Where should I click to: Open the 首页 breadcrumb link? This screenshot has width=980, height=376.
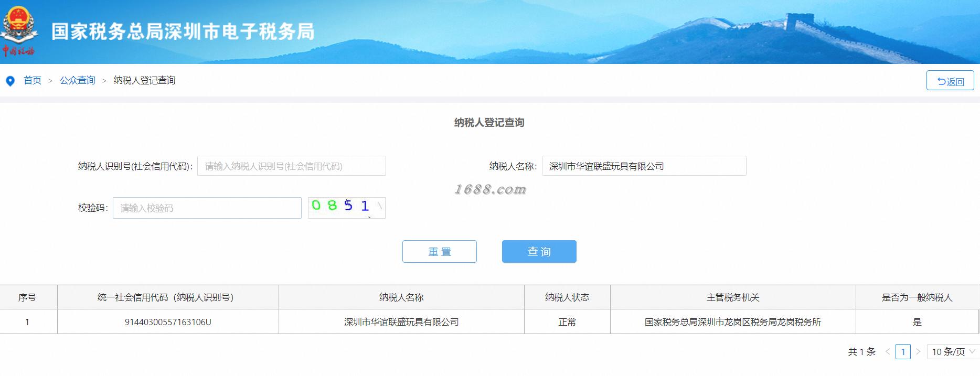point(33,80)
